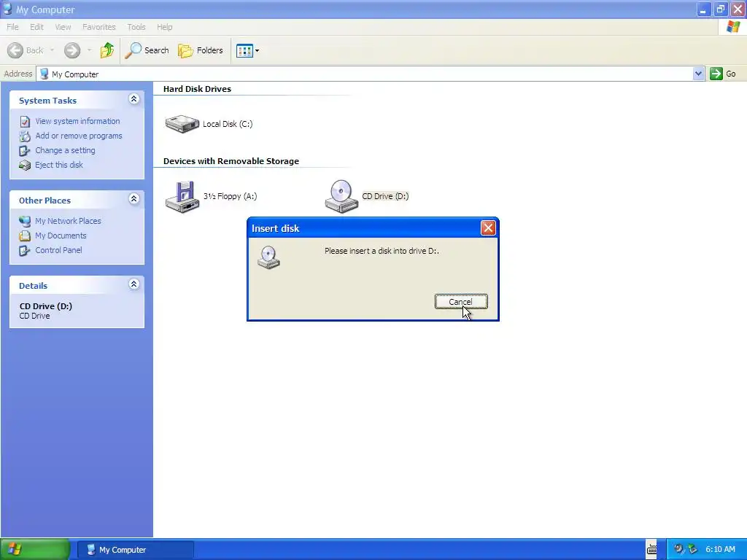Image resolution: width=747 pixels, height=560 pixels.
Task: Click Change a setting link
Action: click(65, 150)
